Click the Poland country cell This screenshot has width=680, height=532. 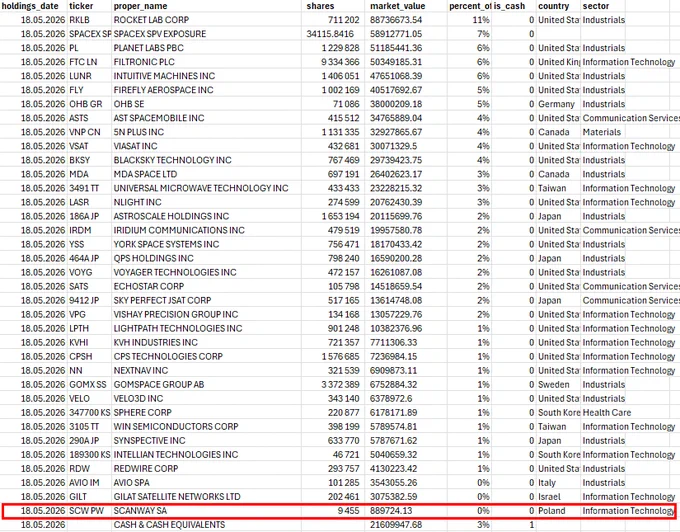[559, 510]
